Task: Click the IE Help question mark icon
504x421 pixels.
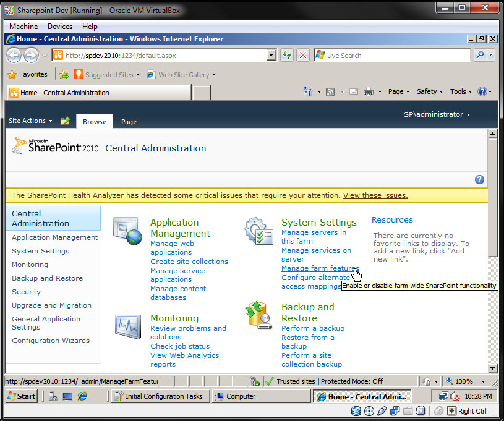Action: (482, 91)
